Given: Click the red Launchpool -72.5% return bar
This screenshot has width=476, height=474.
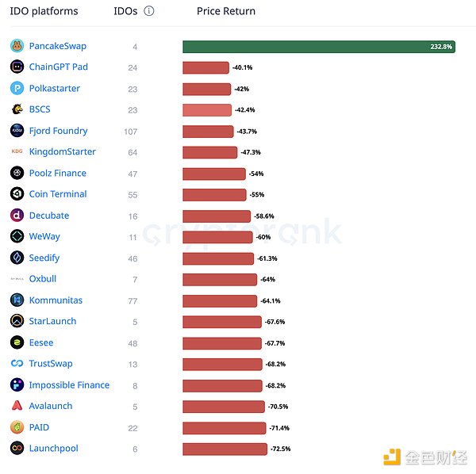Looking at the screenshot, I should [x=225, y=449].
